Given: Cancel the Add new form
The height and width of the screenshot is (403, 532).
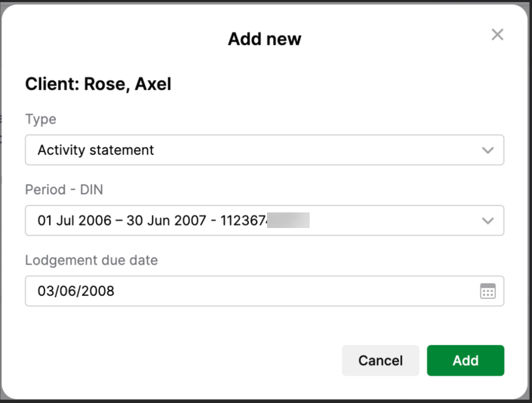Looking at the screenshot, I should [380, 360].
